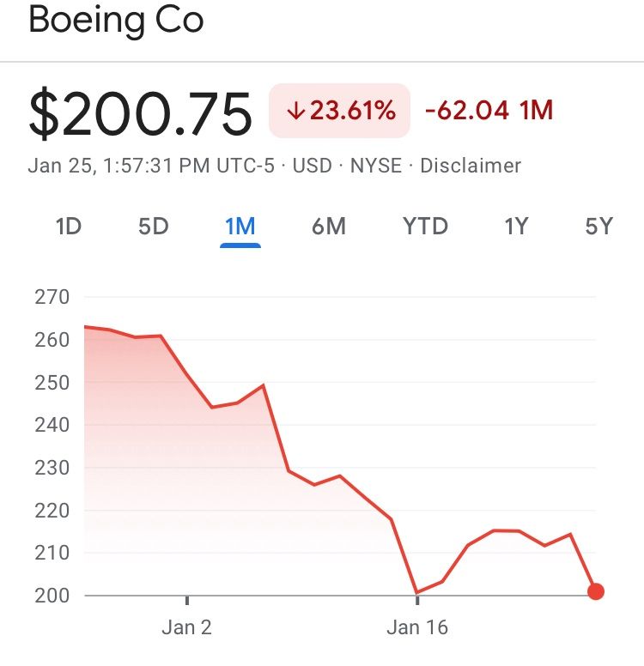Image resolution: width=644 pixels, height=666 pixels.
Task: Click the Boeing Co title
Action: click(x=116, y=21)
